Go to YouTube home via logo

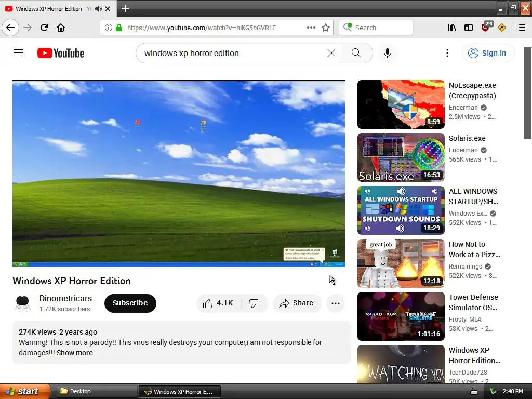(61, 53)
